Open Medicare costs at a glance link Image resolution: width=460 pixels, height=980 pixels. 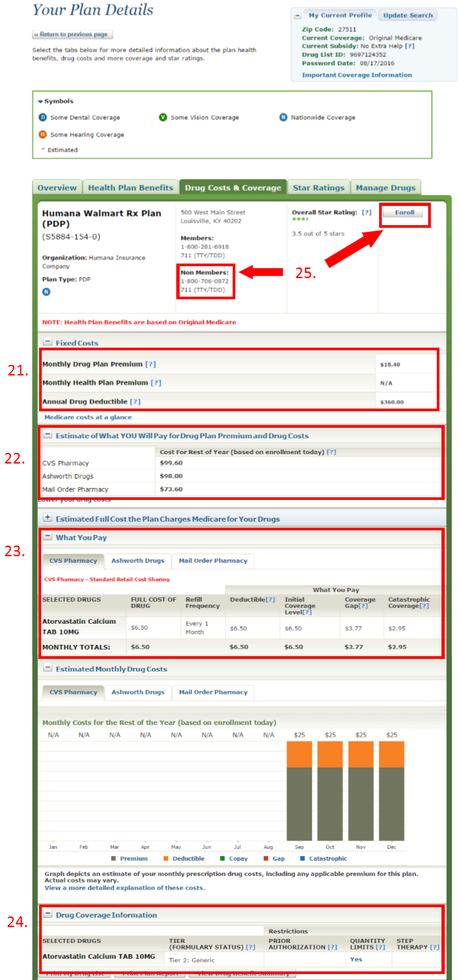coord(88,417)
